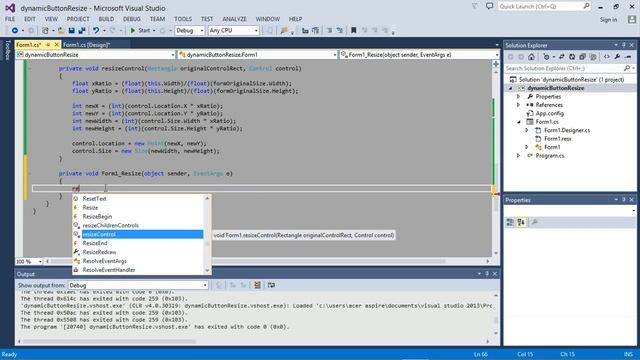Screen dimensions: 640x360
Task: Open the feedback speech bubble icon
Action: pos(489,6)
